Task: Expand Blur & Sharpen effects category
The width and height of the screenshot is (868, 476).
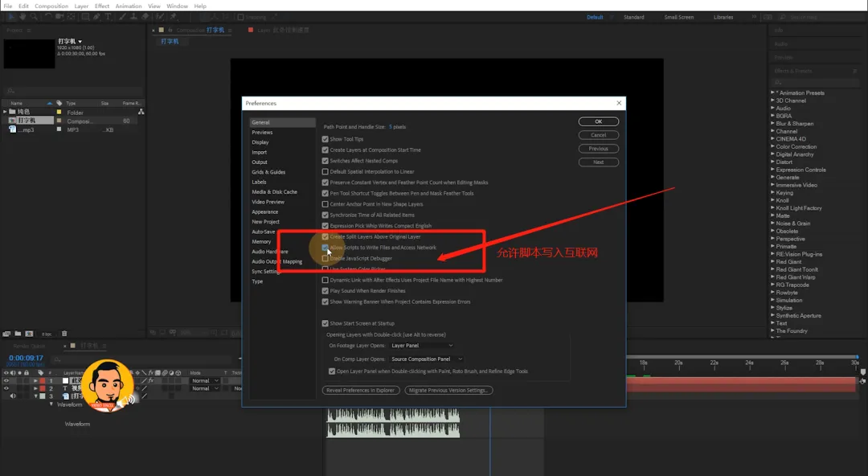Action: [x=773, y=124]
